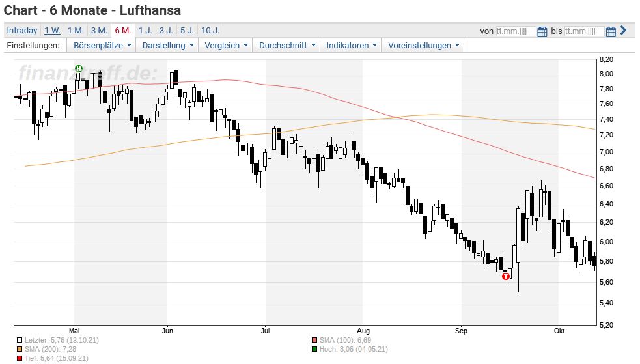Select the 3 M. time range tab
Viewport: 640px width, 364px height.
click(99, 31)
